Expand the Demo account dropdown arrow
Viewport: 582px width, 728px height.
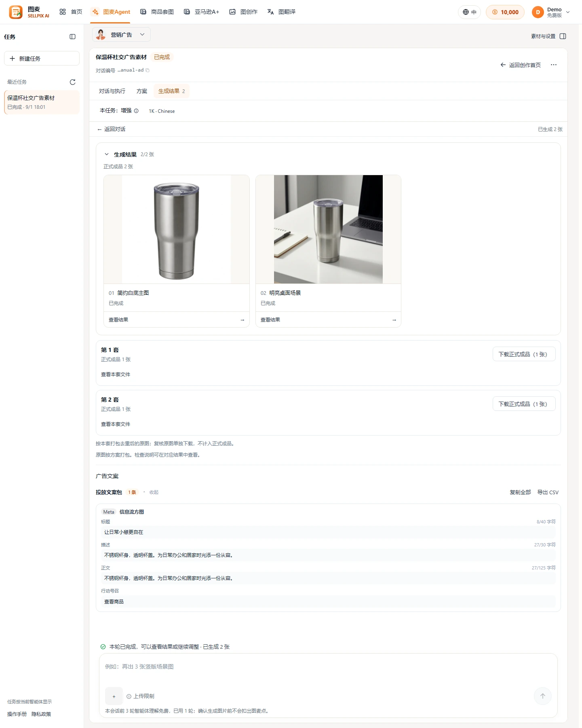pos(568,12)
